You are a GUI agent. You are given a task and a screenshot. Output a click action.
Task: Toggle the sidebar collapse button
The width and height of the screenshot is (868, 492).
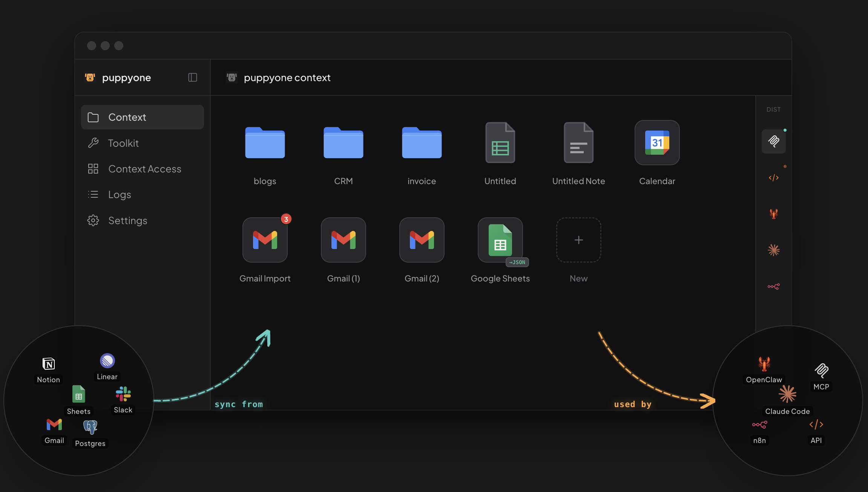192,77
